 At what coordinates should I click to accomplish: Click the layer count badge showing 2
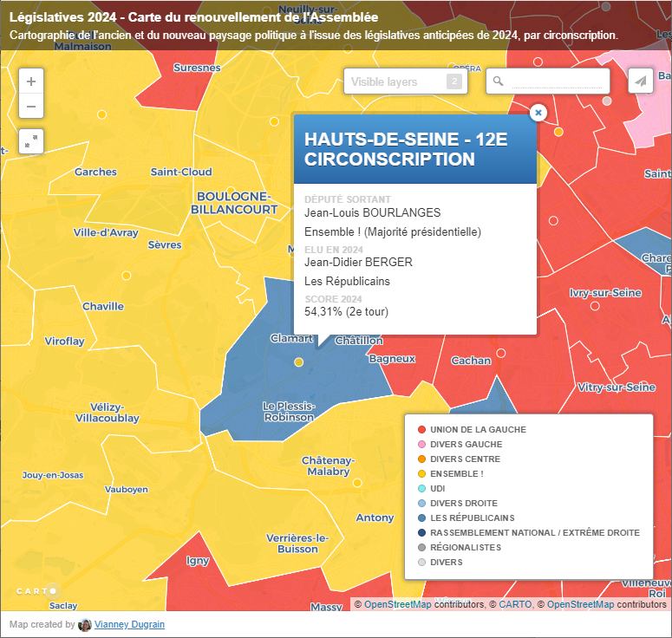[x=453, y=81]
